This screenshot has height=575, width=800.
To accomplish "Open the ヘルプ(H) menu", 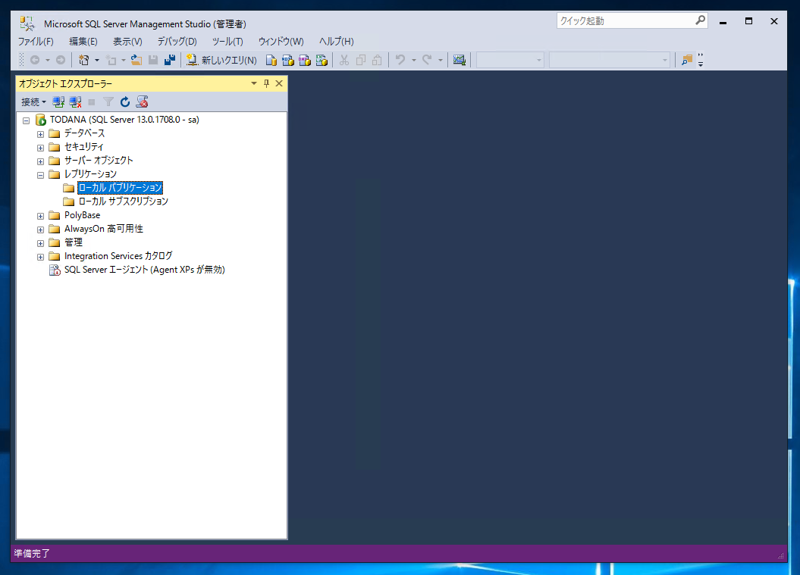I will pos(336,41).
